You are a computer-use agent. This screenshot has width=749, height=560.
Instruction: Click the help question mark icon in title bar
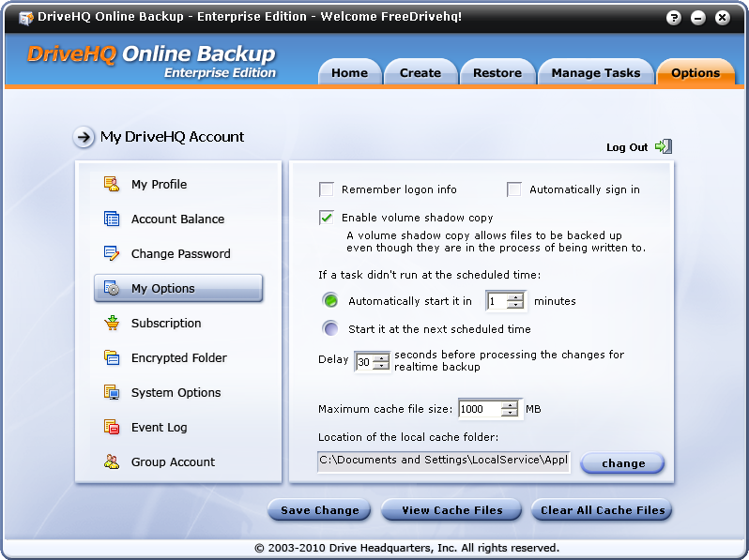[x=674, y=18]
